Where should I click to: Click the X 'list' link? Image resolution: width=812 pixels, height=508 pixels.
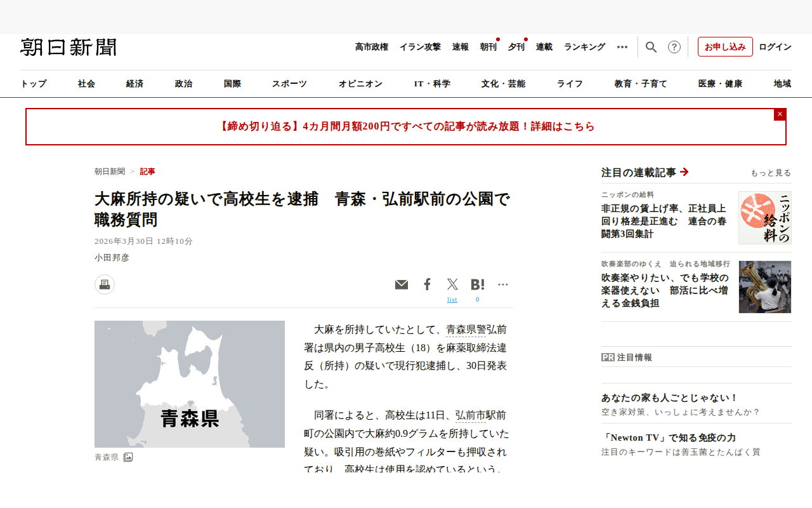point(452,300)
